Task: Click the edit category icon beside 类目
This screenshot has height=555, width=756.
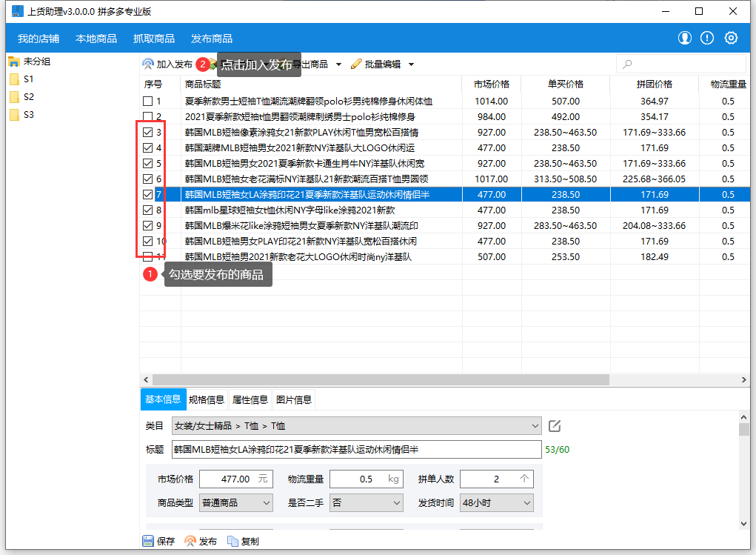Action: pos(555,425)
